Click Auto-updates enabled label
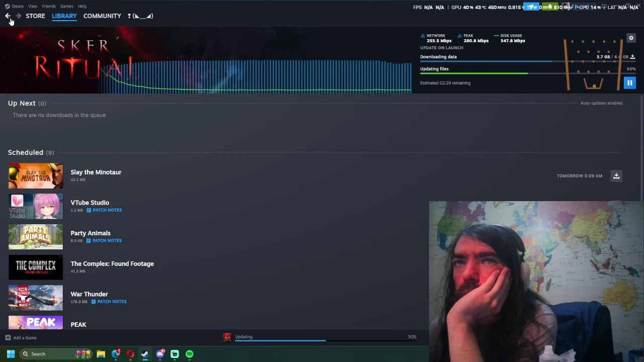Viewport: 644px width, 362px height. 601,103
